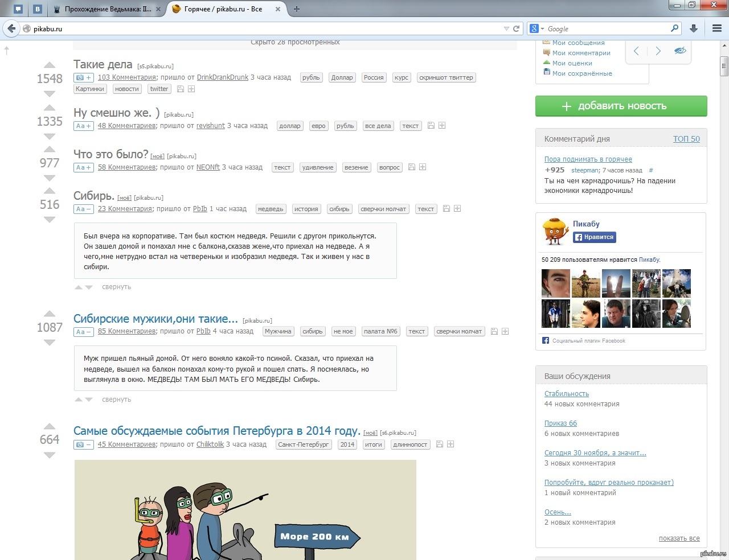
Task: Open pinned VK tab
Action: (x=38, y=9)
